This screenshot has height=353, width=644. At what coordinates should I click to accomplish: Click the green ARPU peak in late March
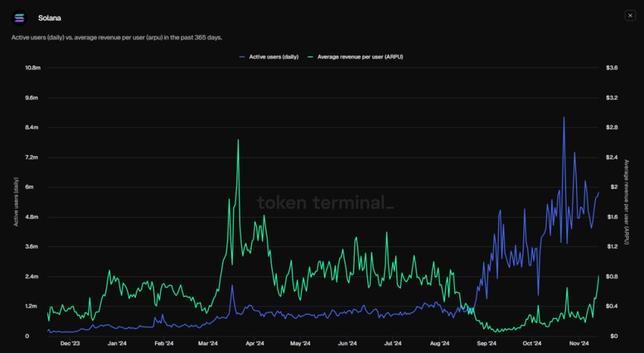click(x=238, y=140)
